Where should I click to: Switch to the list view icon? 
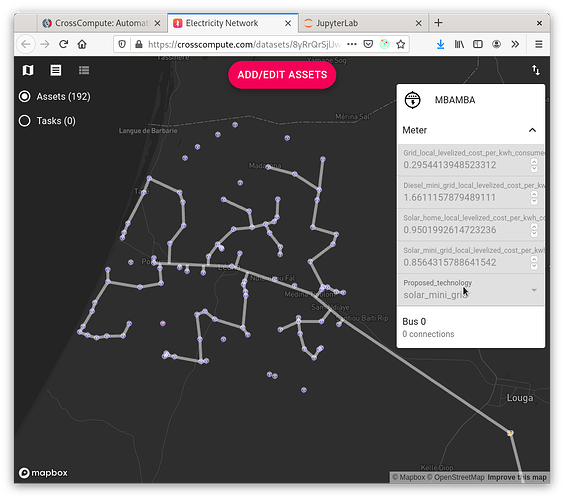coord(84,70)
